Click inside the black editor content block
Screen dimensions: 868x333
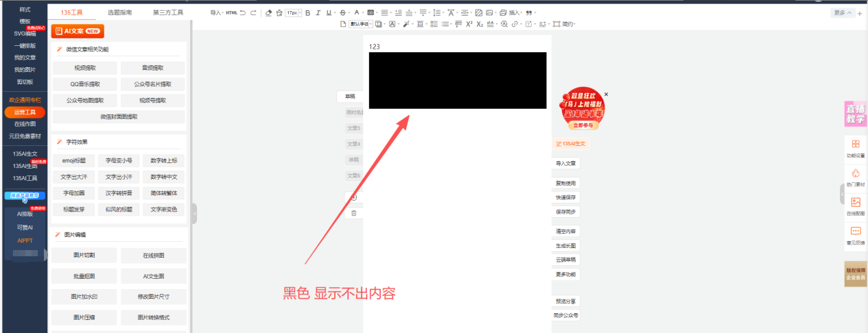point(458,80)
